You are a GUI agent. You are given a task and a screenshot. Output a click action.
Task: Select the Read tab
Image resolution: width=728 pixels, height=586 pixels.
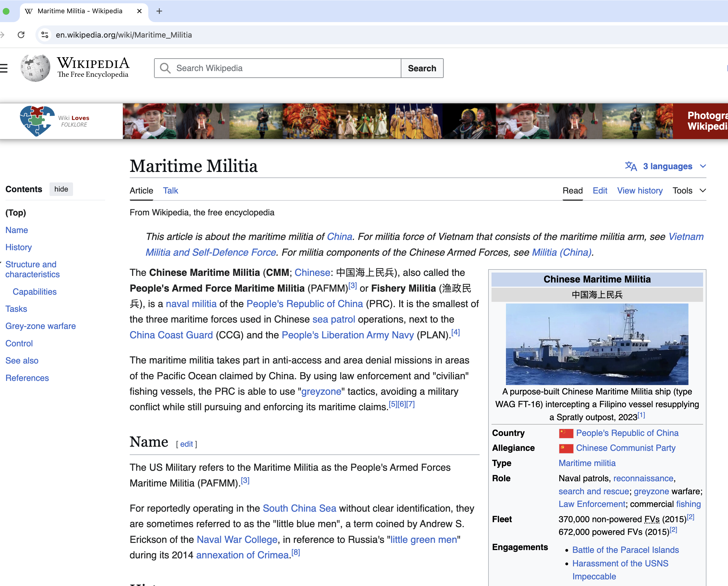573,191
